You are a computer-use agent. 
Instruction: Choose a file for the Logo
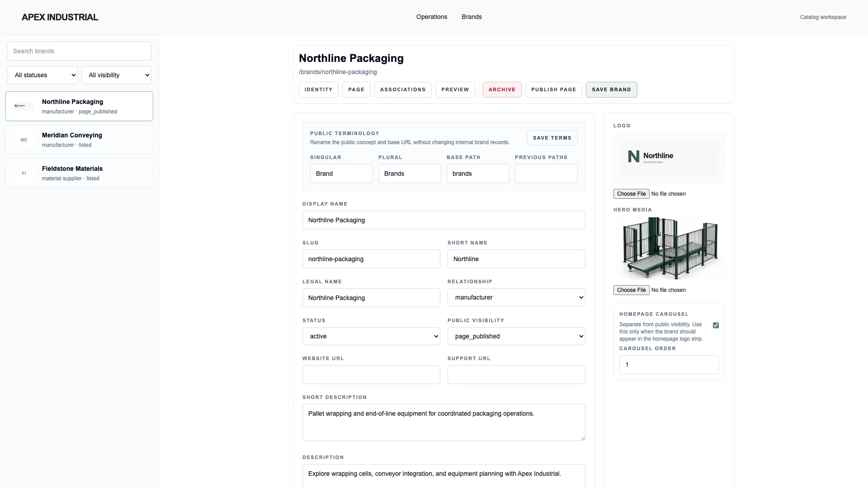[631, 194]
